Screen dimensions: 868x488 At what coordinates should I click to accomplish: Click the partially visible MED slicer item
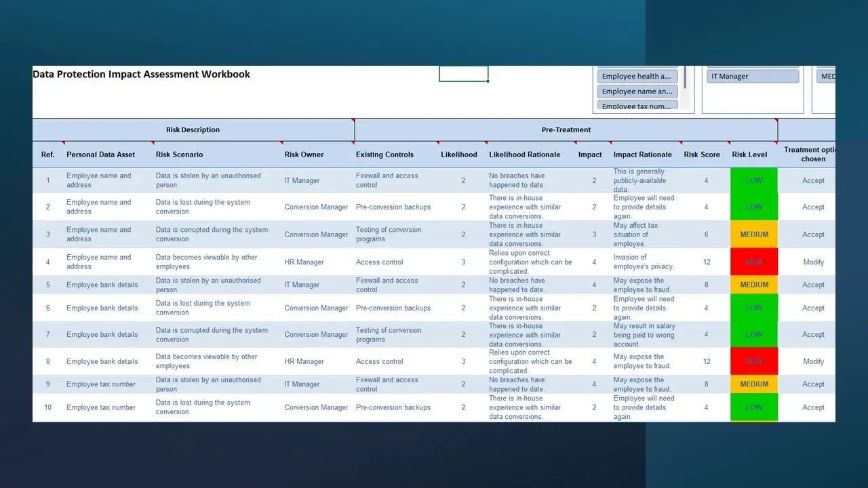tap(827, 77)
